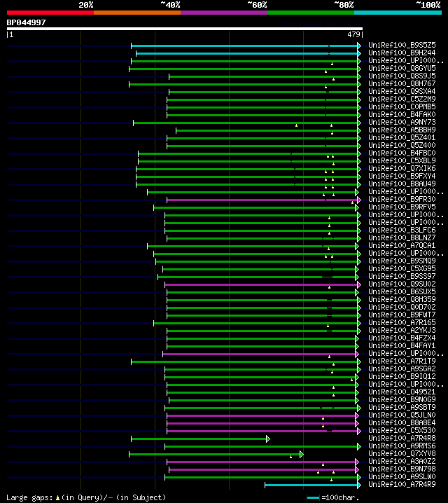Click short cyan hit UniRef100_A7R4R9

[x=402, y=484]
